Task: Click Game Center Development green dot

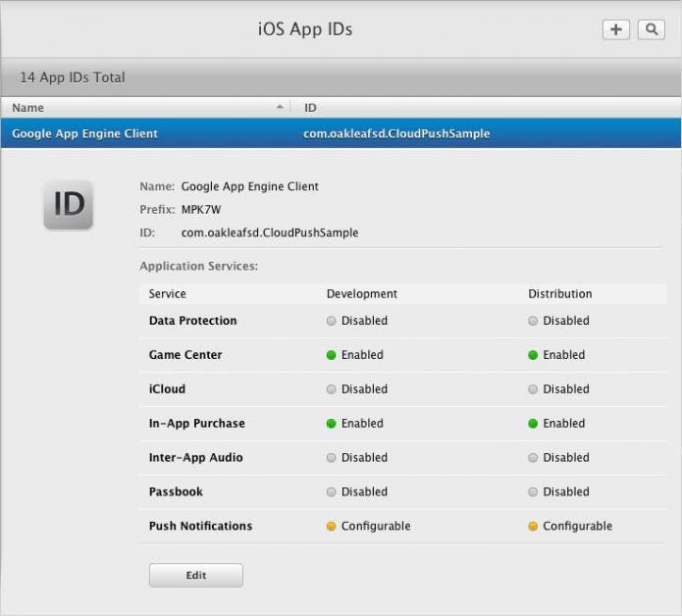Action: click(x=331, y=355)
